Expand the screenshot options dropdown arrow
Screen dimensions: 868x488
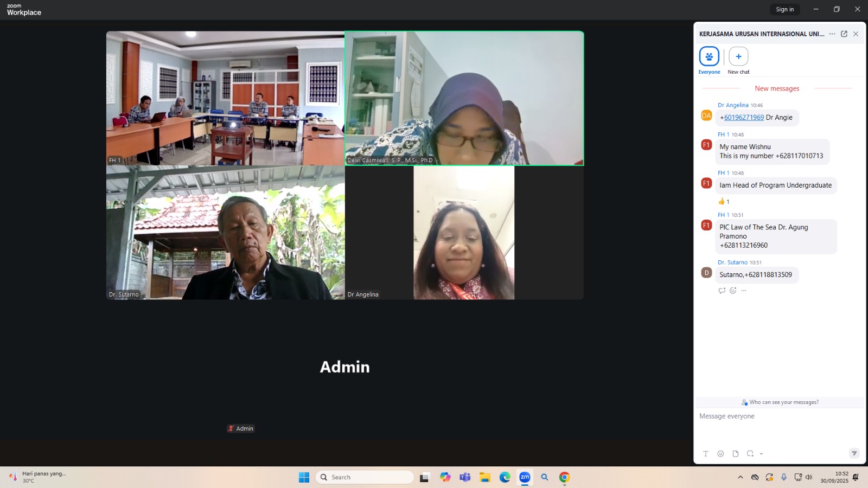[761, 454]
